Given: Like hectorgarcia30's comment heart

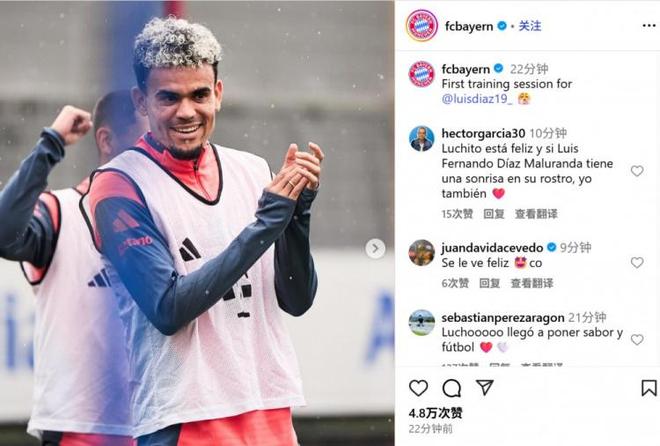Looking at the screenshot, I should pos(637,171).
